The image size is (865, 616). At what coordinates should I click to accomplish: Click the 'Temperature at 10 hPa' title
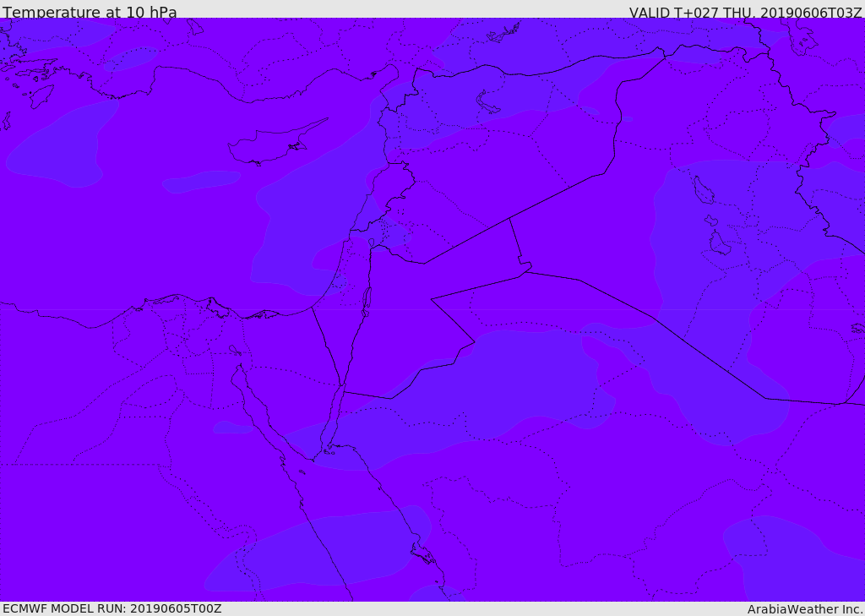click(90, 12)
